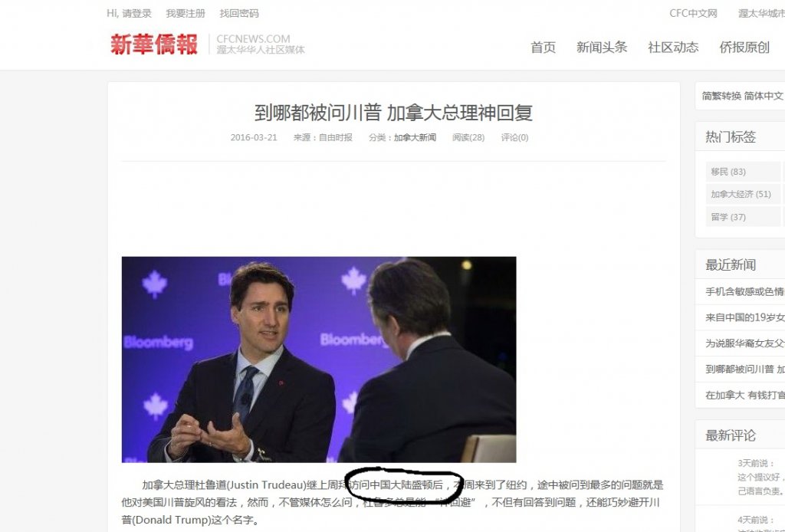785x532 pixels.
Task: Open the 加拿大新闻 category link
Action: pos(415,138)
